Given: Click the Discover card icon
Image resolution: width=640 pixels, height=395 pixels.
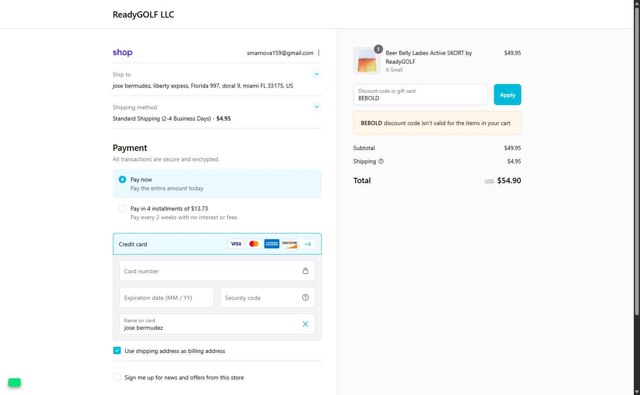Looking at the screenshot, I should pos(289,244).
